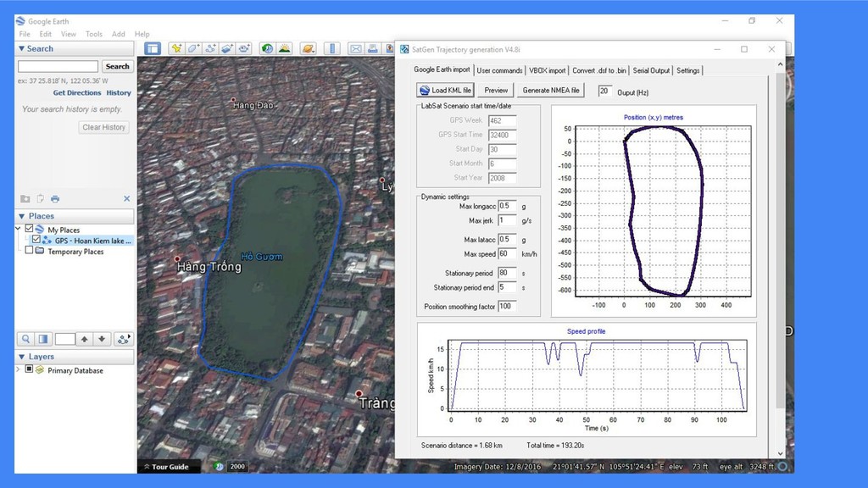This screenshot has height=488, width=868.
Task: Click the Email envelope icon
Action: click(355, 48)
